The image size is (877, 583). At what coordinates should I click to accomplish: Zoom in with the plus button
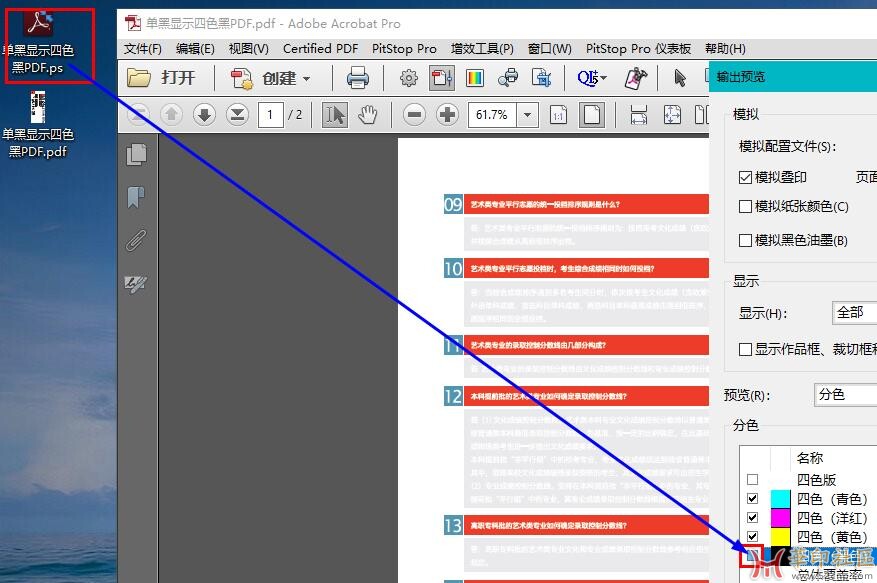[x=447, y=115]
